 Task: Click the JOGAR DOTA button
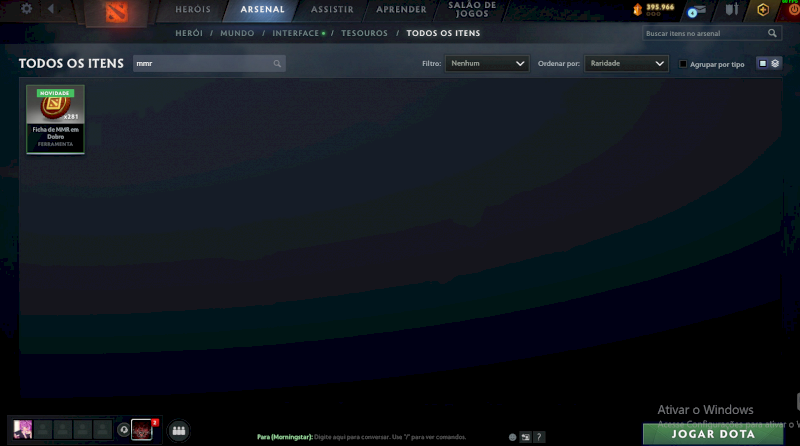(x=713, y=434)
